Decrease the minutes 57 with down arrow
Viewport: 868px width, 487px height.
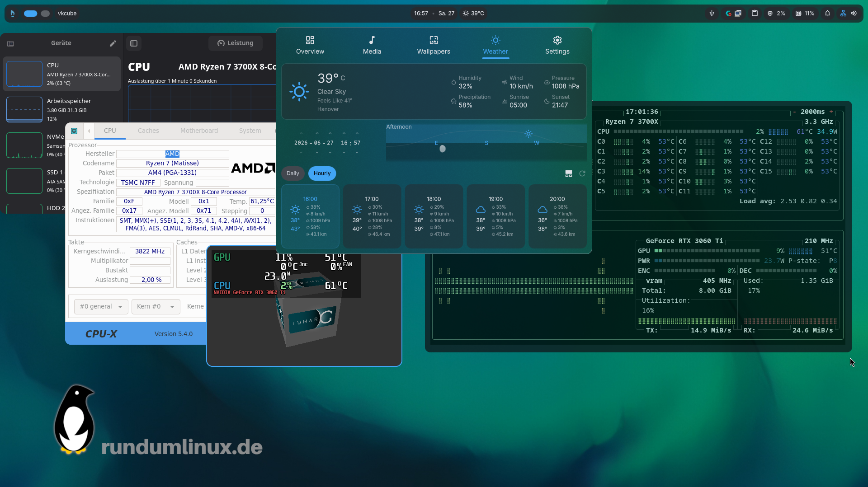tap(357, 153)
